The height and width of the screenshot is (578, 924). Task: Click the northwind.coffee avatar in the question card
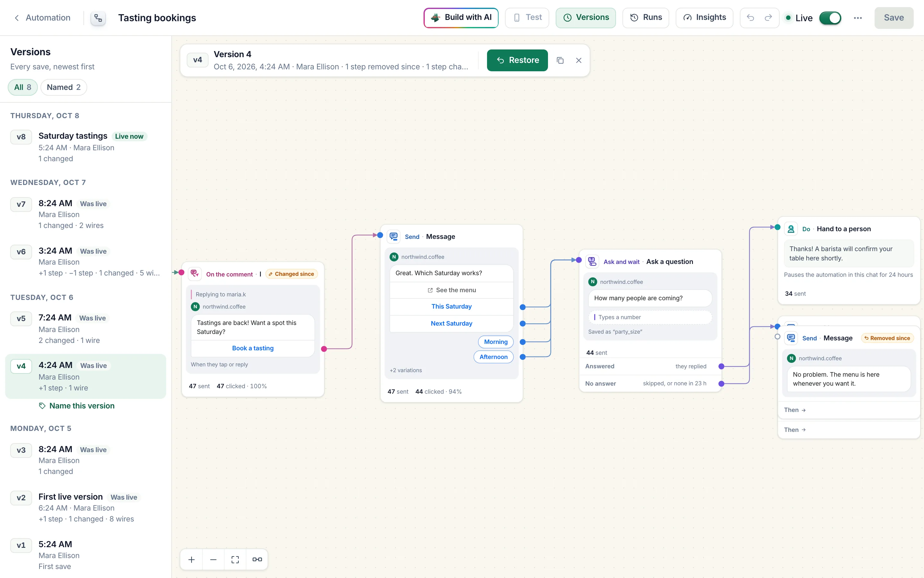[593, 282]
